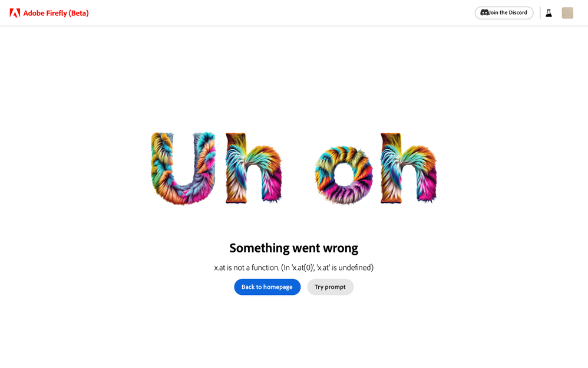Click the Discord logo icon
Image resolution: width=588 pixels, height=368 pixels.
484,12
